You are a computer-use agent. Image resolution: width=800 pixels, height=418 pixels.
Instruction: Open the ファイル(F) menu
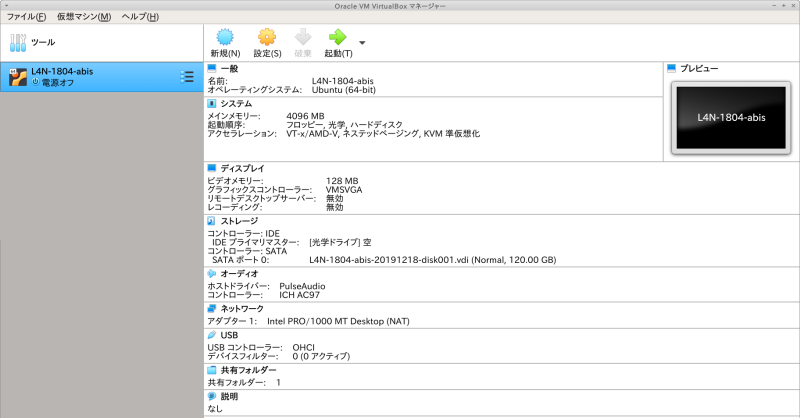tap(26, 18)
